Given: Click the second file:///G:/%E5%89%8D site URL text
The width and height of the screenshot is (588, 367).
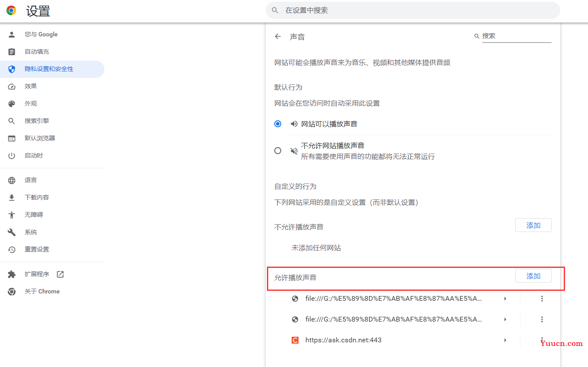Looking at the screenshot, I should 393,319.
